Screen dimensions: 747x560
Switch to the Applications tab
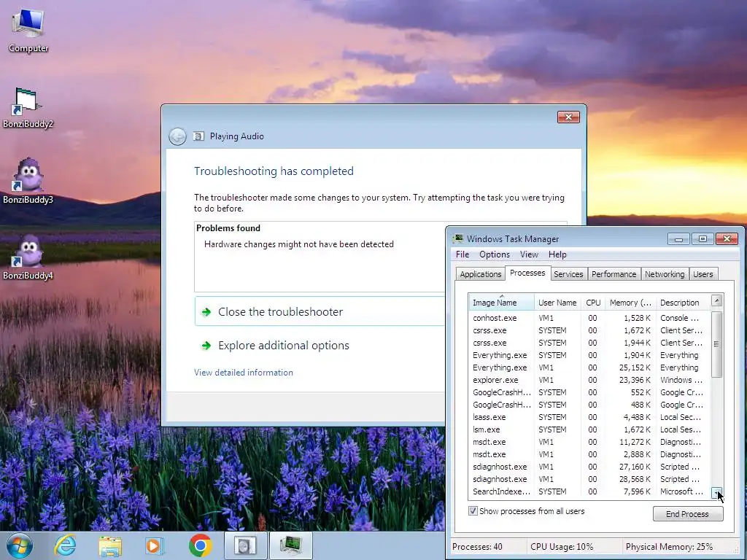click(480, 274)
